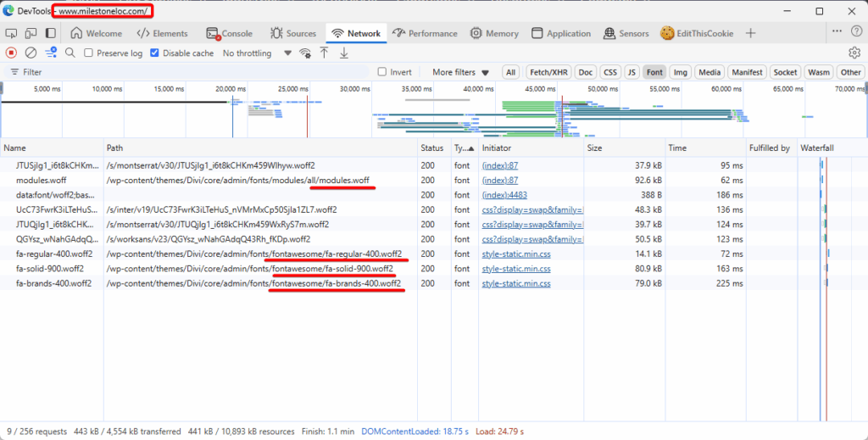The image size is (868, 440).
Task: Click in the Filter text field
Action: (188, 72)
